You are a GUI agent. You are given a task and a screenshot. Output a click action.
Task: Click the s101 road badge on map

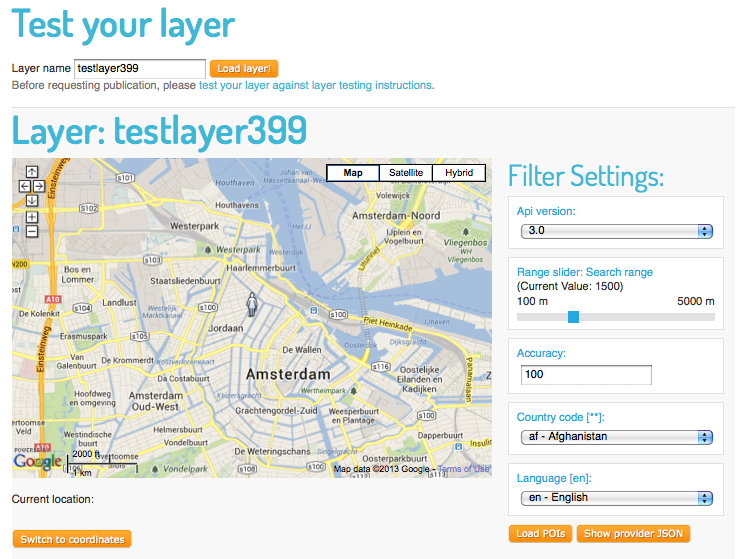(125, 178)
